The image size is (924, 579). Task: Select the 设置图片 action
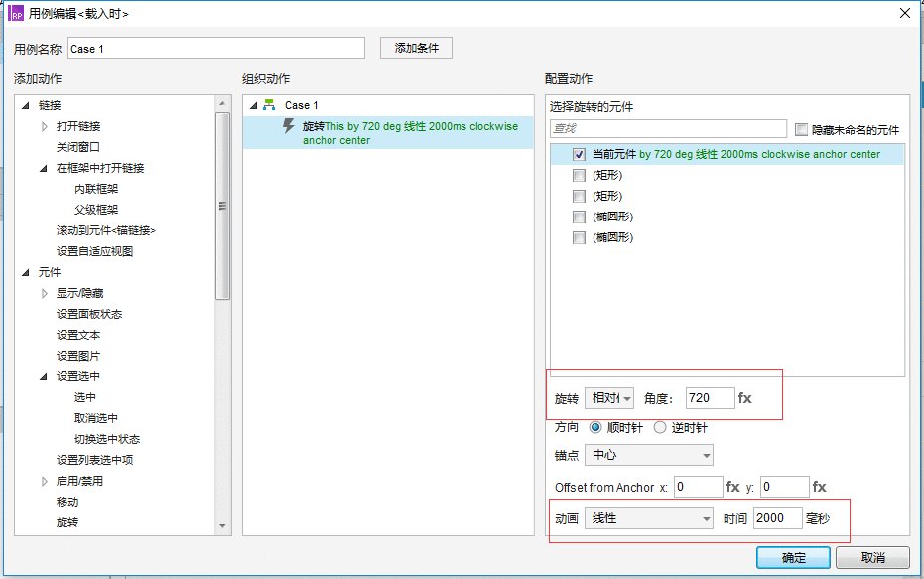pos(77,356)
